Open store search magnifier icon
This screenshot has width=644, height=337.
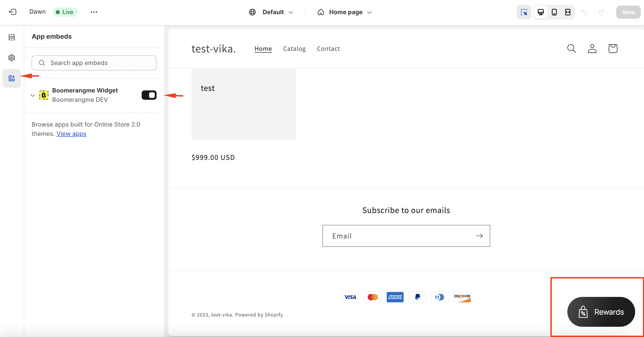pos(572,48)
